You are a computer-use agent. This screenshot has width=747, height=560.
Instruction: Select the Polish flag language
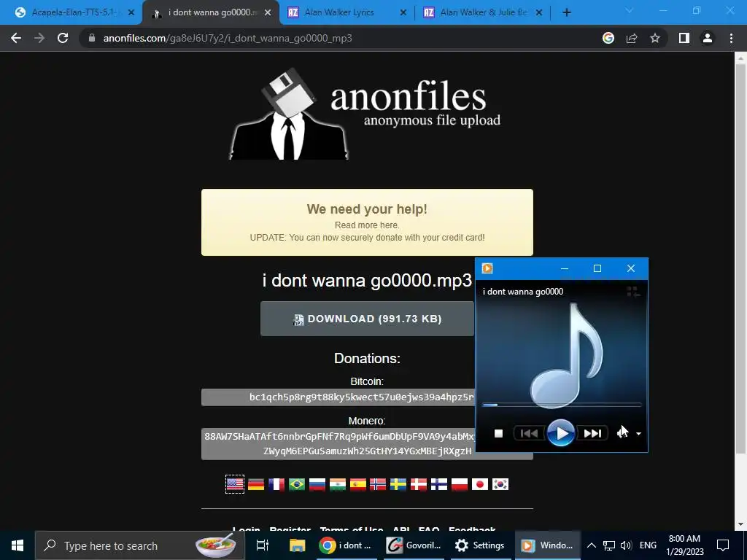(x=460, y=484)
